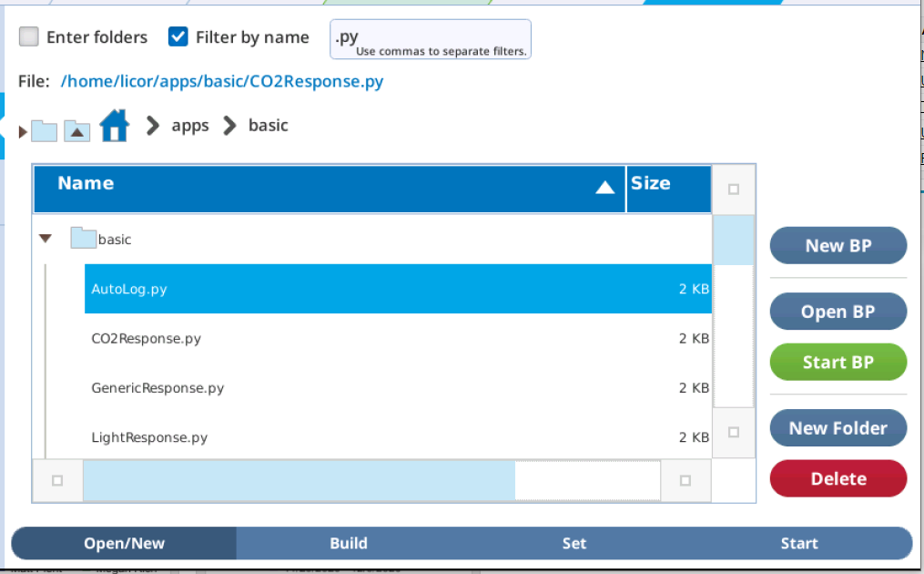Click the horizontal scrollbar thumb under the file list
This screenshot has width=924, height=574.
pos(299,480)
